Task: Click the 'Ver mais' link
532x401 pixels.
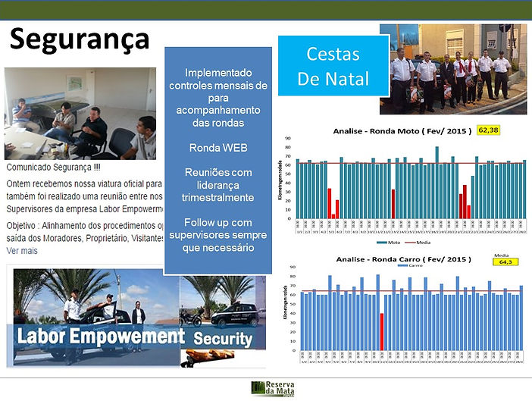Action: click(22, 251)
